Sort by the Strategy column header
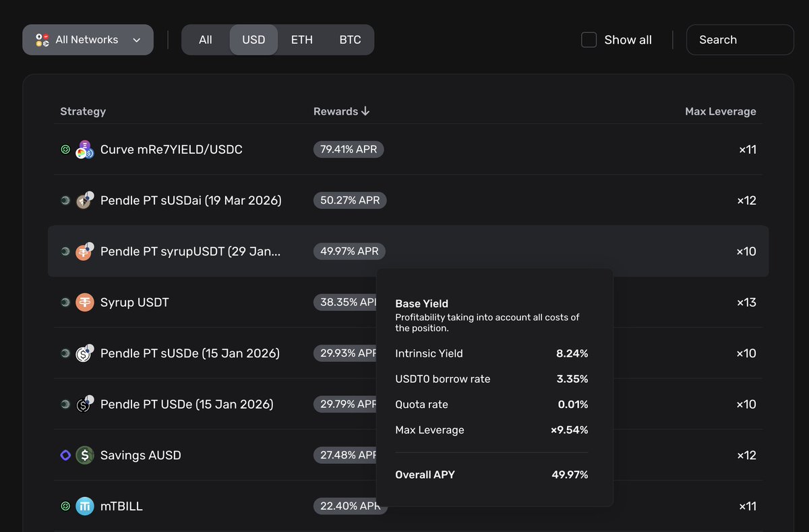This screenshot has width=809, height=532. [x=83, y=111]
